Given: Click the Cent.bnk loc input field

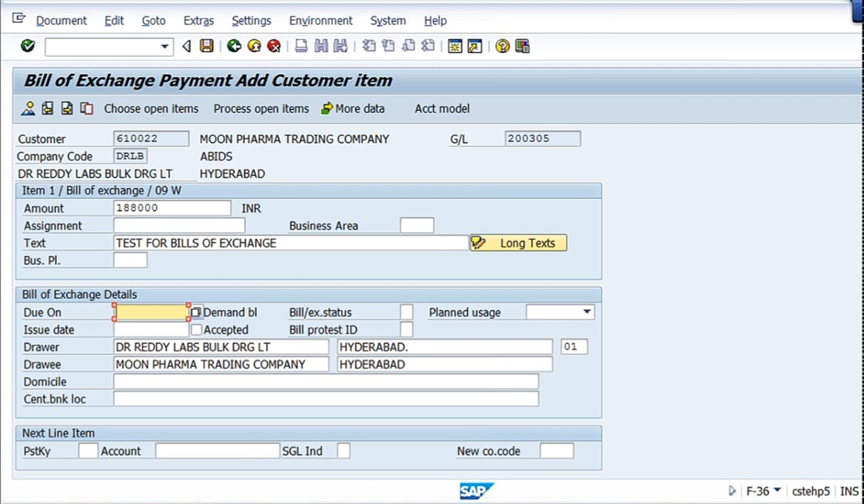Looking at the screenshot, I should click(x=326, y=399).
